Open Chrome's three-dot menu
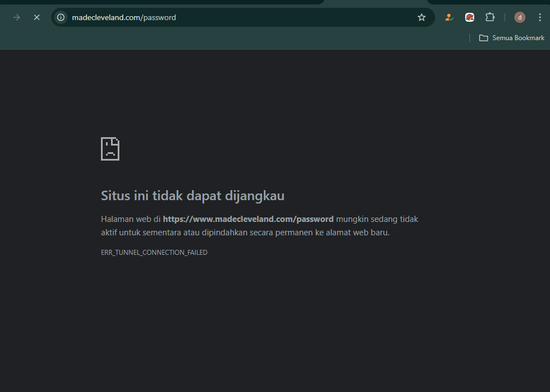Viewport: 550px width, 392px height. (x=540, y=17)
